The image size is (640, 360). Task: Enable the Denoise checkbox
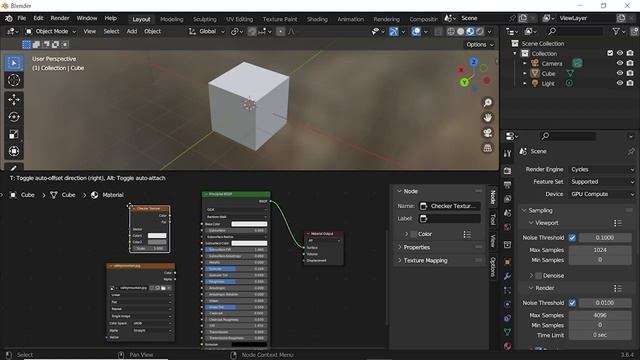(x=539, y=276)
